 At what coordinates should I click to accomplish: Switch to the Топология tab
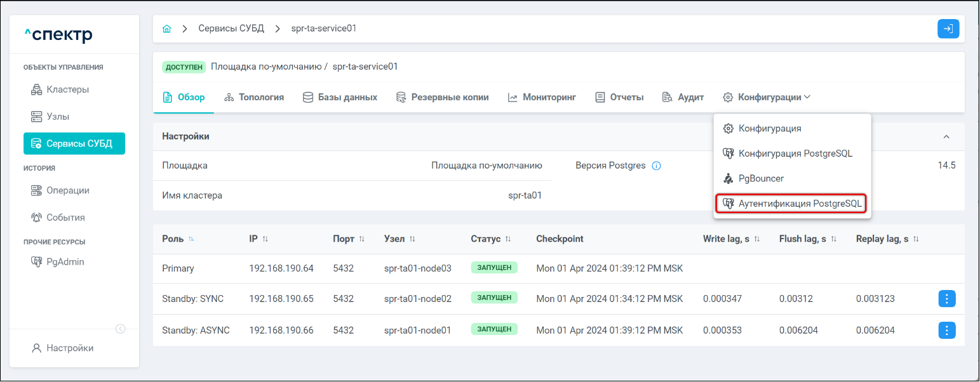point(254,97)
